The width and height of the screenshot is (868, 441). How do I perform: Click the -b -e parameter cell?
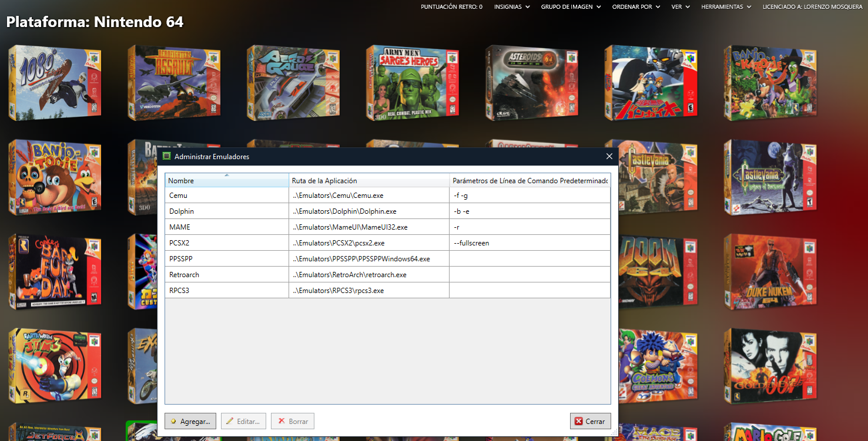529,211
